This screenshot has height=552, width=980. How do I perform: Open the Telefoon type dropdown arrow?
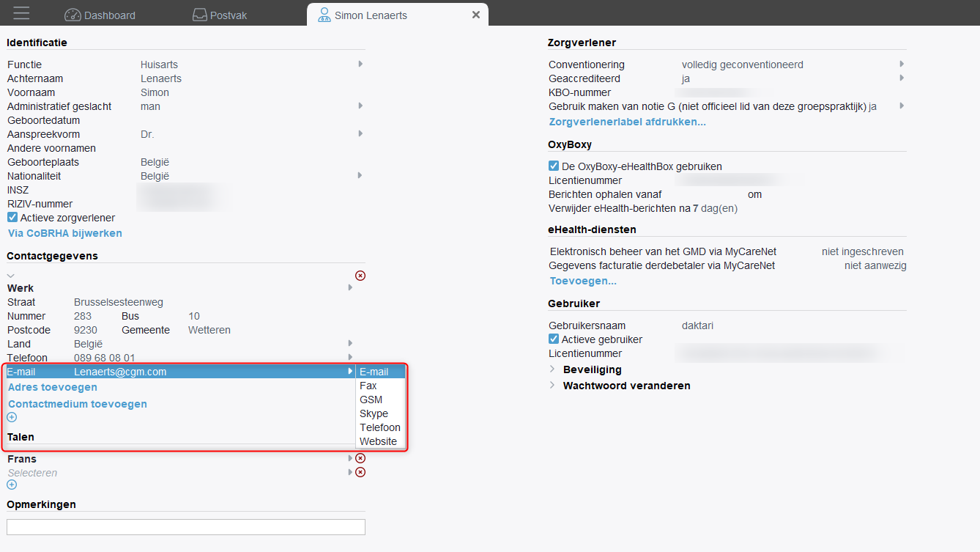pyautogui.click(x=350, y=358)
